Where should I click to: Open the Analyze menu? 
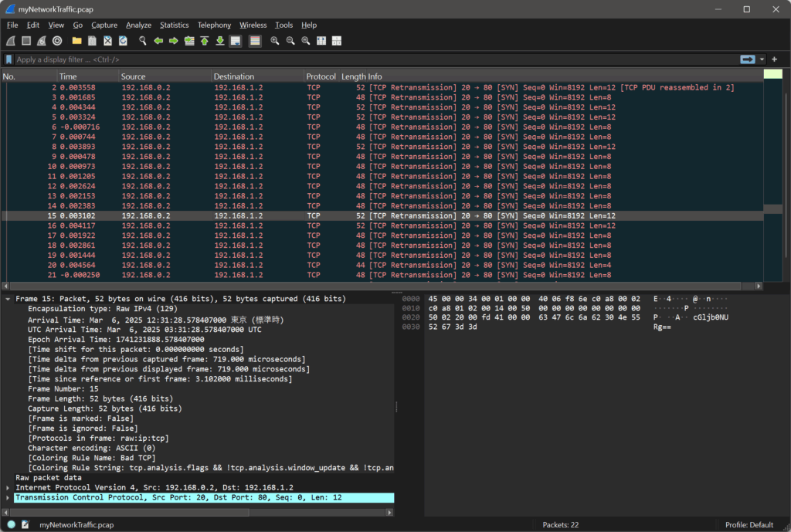(138, 25)
